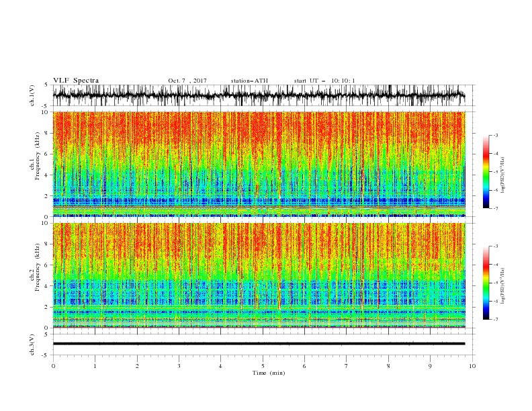Image resolution: width=532 pixels, height=411 pixels.
Task: Click the '0' tick on ch.2 frequency axis
Action: (x=47, y=328)
